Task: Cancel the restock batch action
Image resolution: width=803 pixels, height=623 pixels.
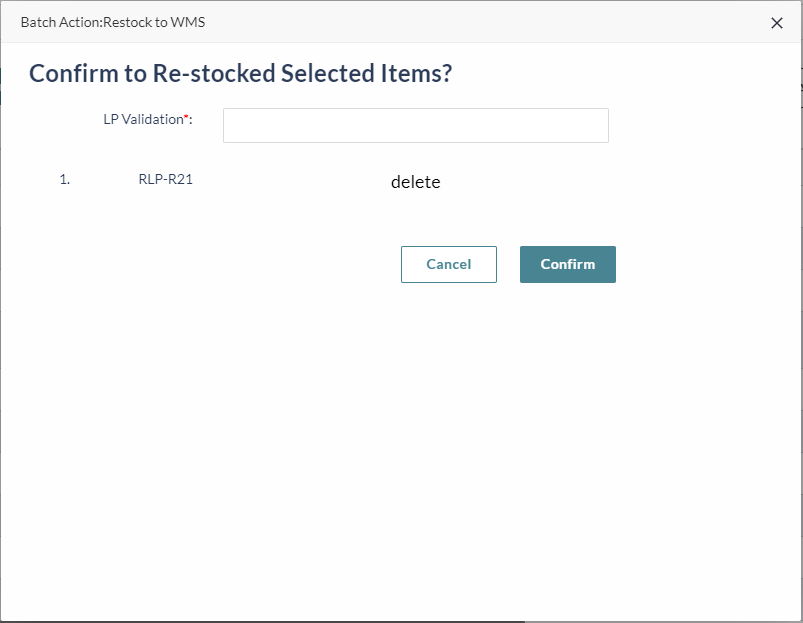Action: coord(448,264)
